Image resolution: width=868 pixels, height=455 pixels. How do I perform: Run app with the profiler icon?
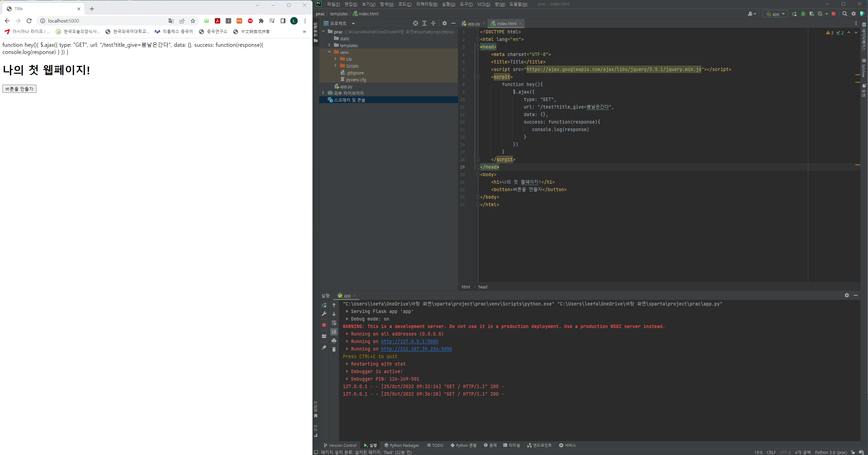pyautogui.click(x=820, y=14)
